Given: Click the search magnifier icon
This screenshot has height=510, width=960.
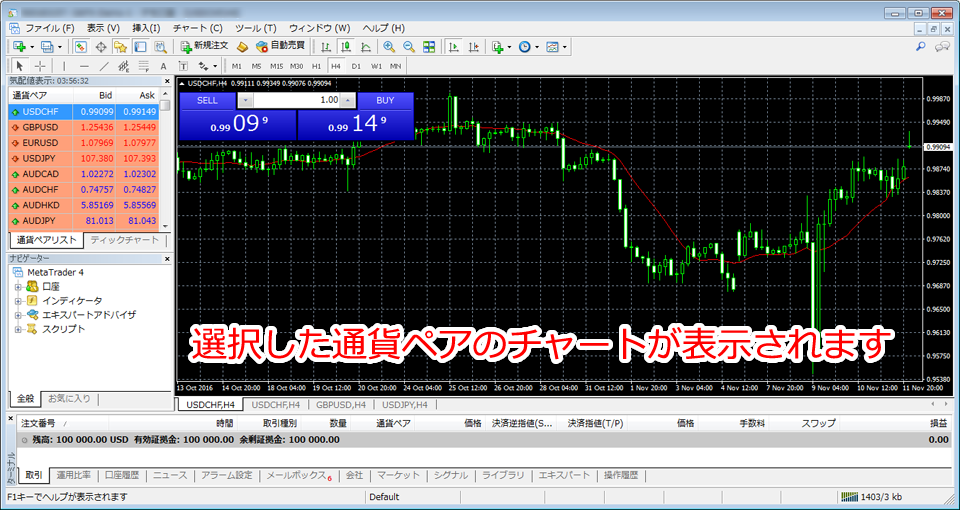Looking at the screenshot, I should 920,47.
